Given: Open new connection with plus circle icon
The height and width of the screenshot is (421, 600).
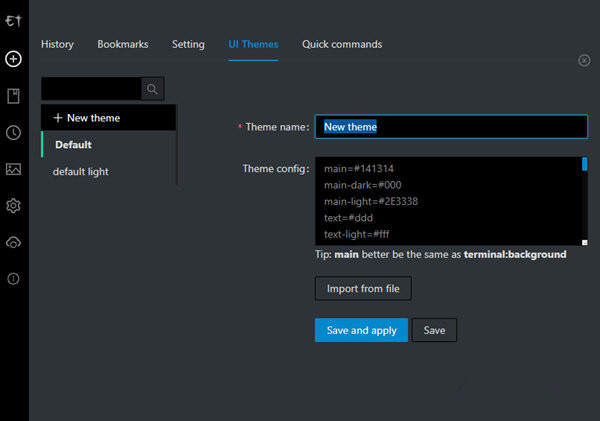Looking at the screenshot, I should [x=14, y=59].
